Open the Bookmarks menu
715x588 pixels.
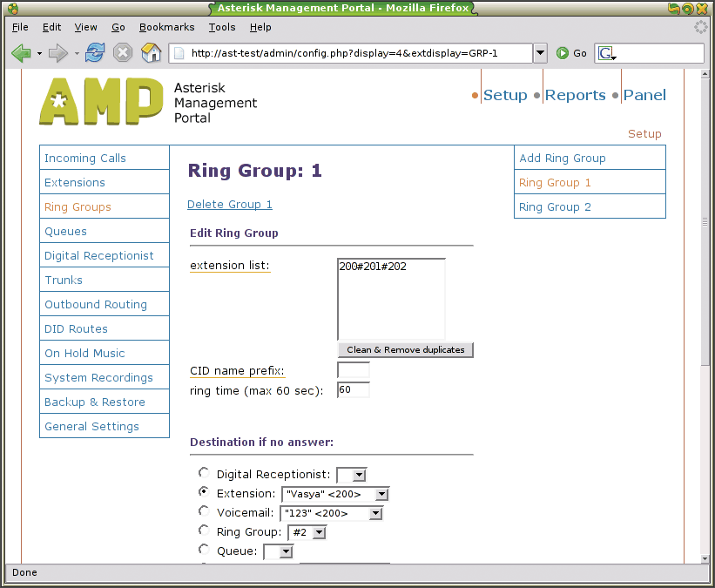[167, 27]
